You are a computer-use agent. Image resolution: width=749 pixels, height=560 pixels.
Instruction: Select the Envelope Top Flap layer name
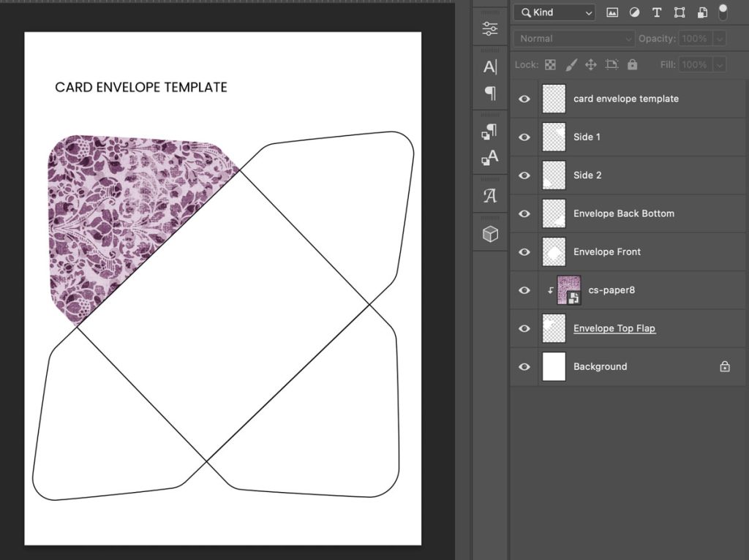click(614, 328)
